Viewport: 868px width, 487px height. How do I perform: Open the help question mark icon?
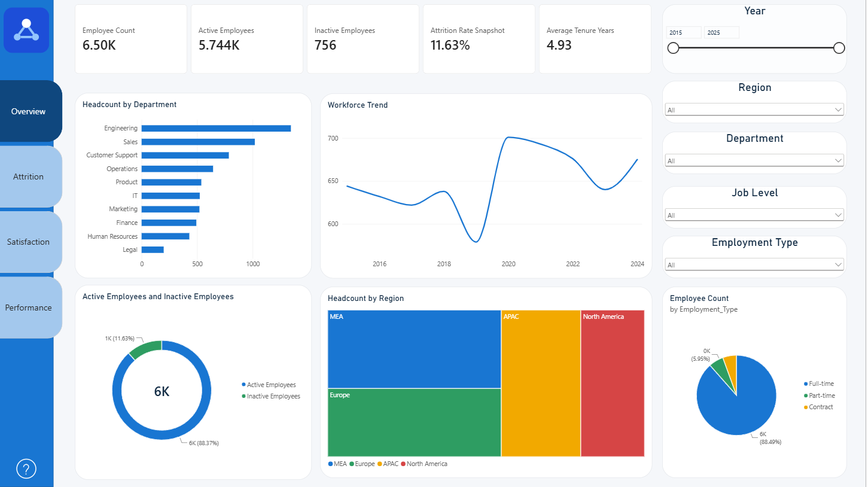[x=26, y=469]
